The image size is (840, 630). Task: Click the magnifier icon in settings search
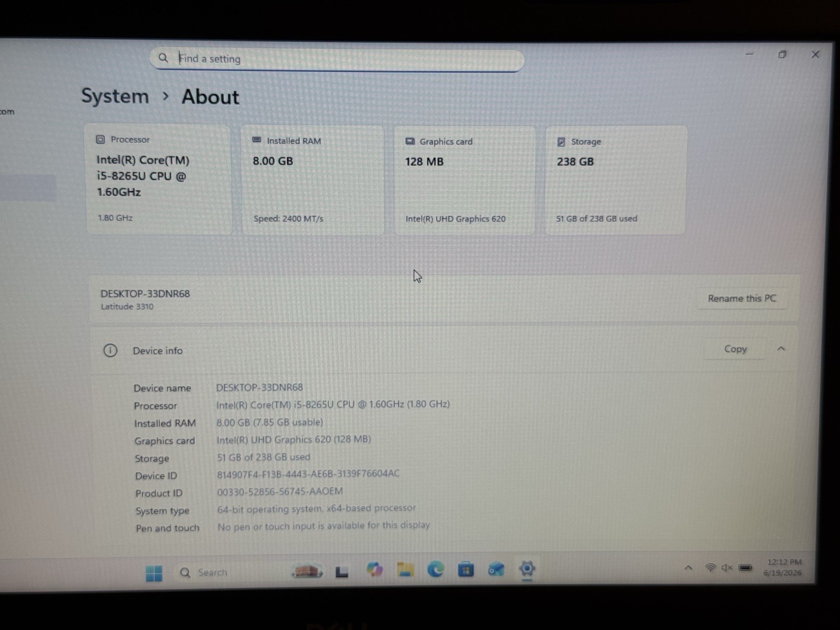[163, 58]
